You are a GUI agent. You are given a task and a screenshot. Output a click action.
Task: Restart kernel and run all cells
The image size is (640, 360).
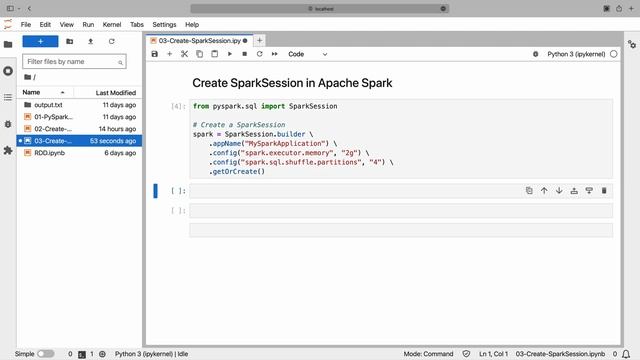pyautogui.click(x=275, y=54)
